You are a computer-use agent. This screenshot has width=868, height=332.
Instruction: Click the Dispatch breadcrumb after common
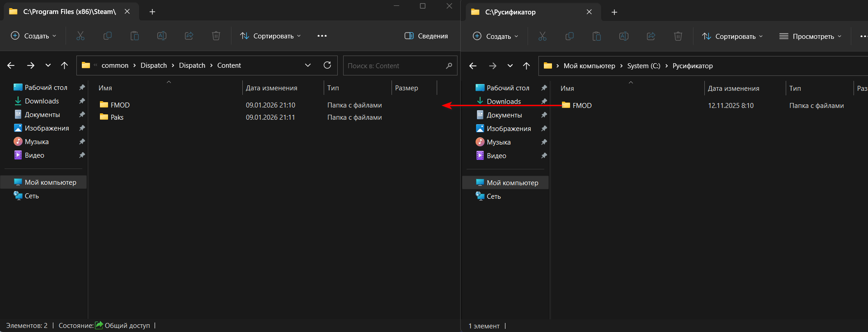tap(153, 65)
